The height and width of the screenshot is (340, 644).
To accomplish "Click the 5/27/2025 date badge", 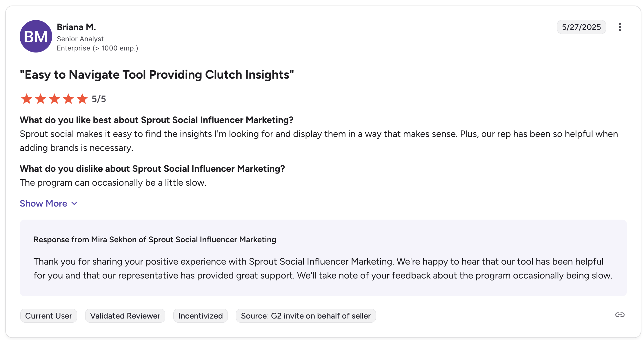I will [581, 27].
